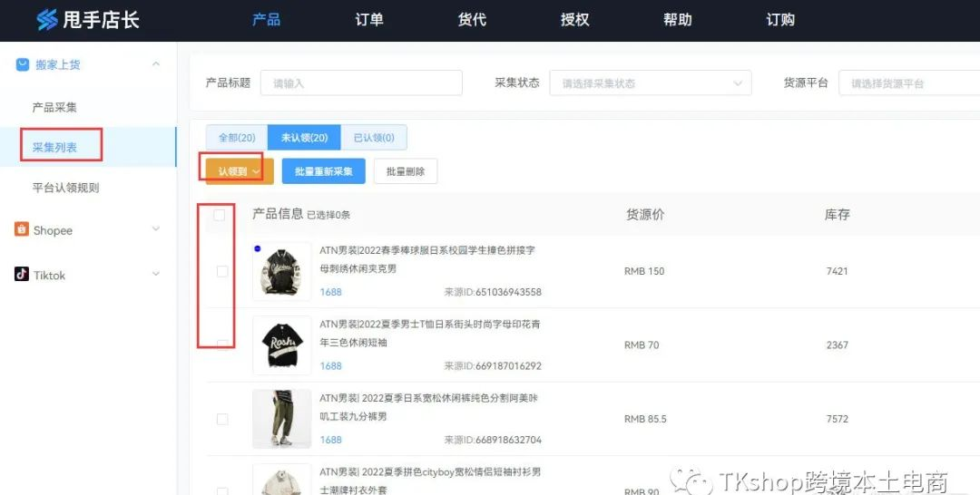The image size is (980, 495).
Task: Open the 1688 link for source 651036943558
Action: coord(330,292)
